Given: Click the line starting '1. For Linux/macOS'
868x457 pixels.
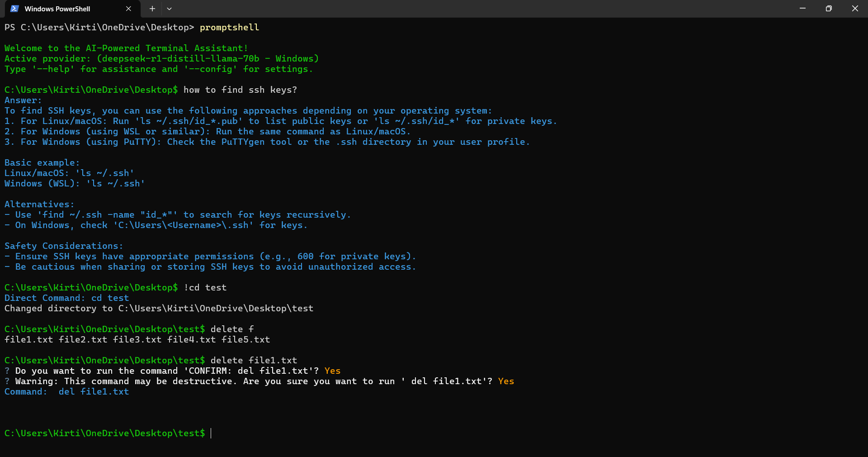Looking at the screenshot, I should 281,121.
